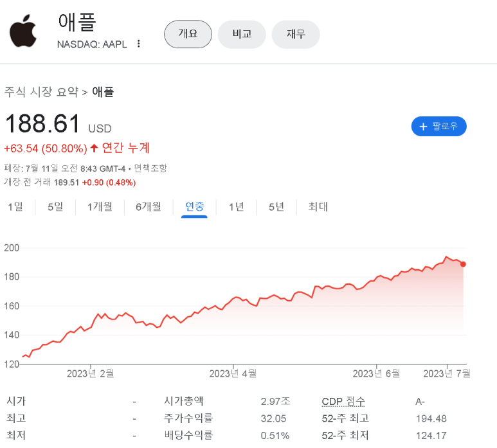This screenshot has width=497, height=448.
Task: Click the 최고 row label
Action: pyautogui.click(x=16, y=418)
